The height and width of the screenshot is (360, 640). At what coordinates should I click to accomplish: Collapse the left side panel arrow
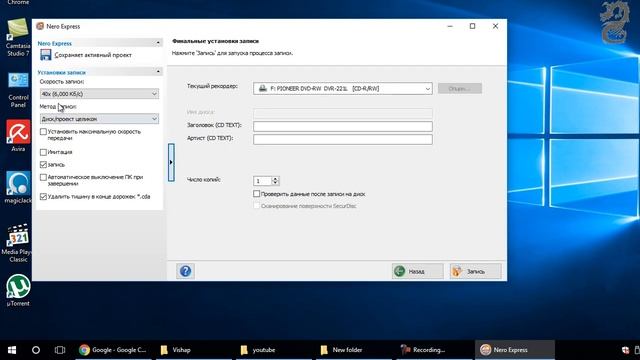click(171, 162)
